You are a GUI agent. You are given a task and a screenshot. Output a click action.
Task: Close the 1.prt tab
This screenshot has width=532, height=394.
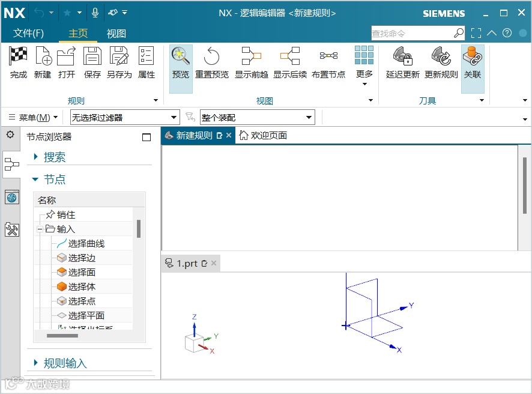point(214,263)
